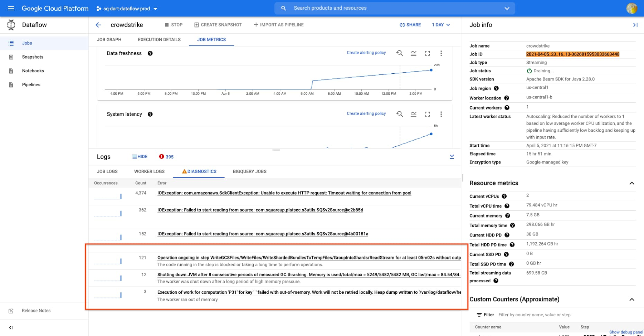Collapse the Logs panel with chevron
This screenshot has height=336, width=644.
click(452, 157)
